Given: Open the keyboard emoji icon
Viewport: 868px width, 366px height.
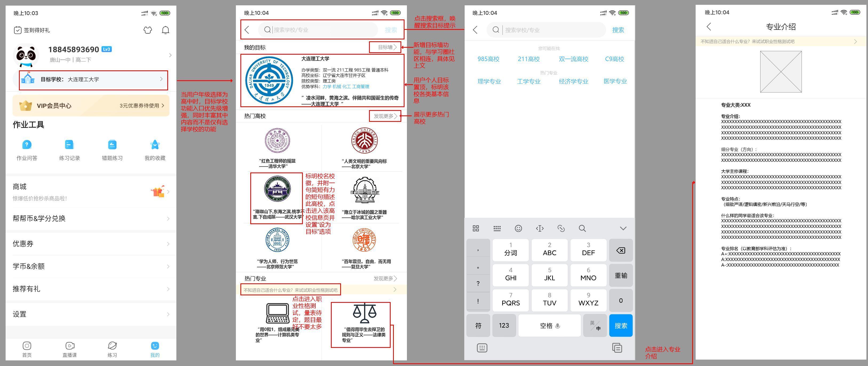Looking at the screenshot, I should pos(518,228).
